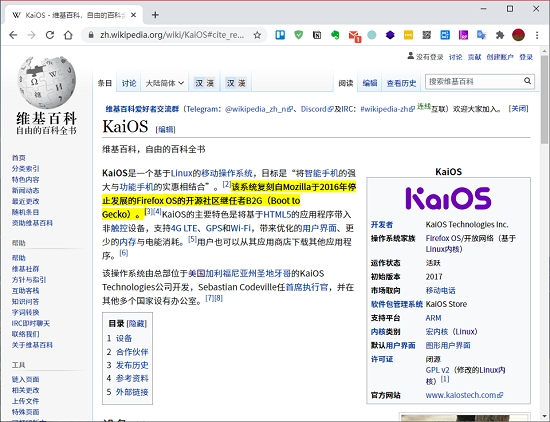The image size is (550, 422).
Task: Click the green shield extension icon
Action: pyautogui.click(x=299, y=35)
